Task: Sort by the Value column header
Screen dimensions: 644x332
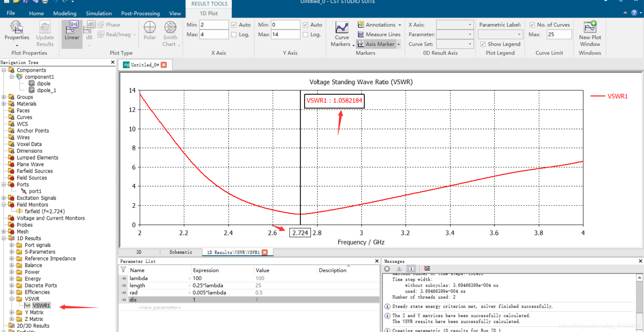Action: 262,270
